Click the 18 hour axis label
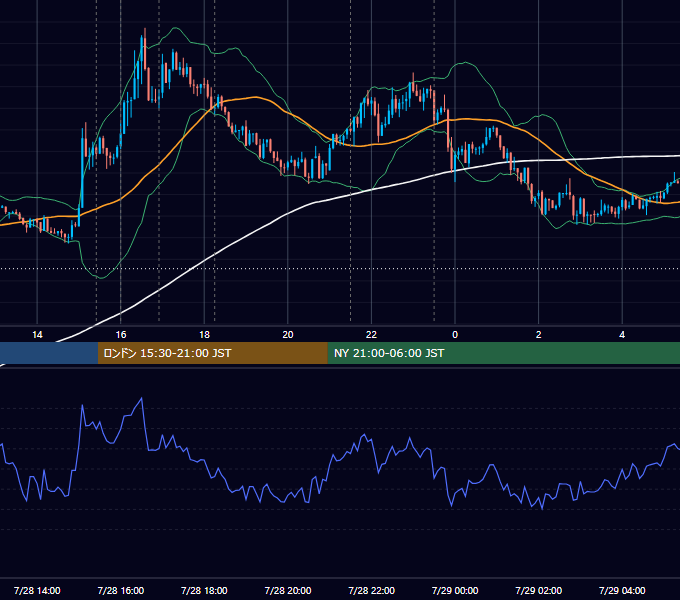680x600 pixels. [204, 335]
